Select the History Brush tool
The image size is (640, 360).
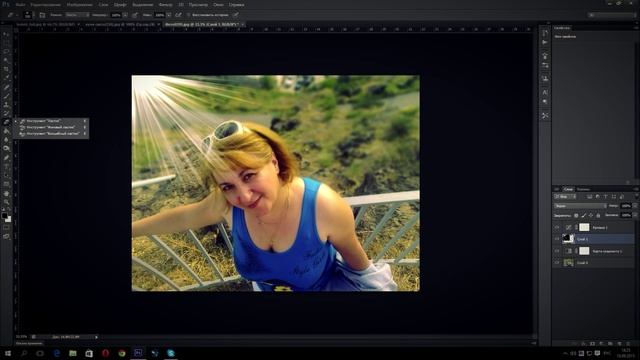click(x=6, y=113)
